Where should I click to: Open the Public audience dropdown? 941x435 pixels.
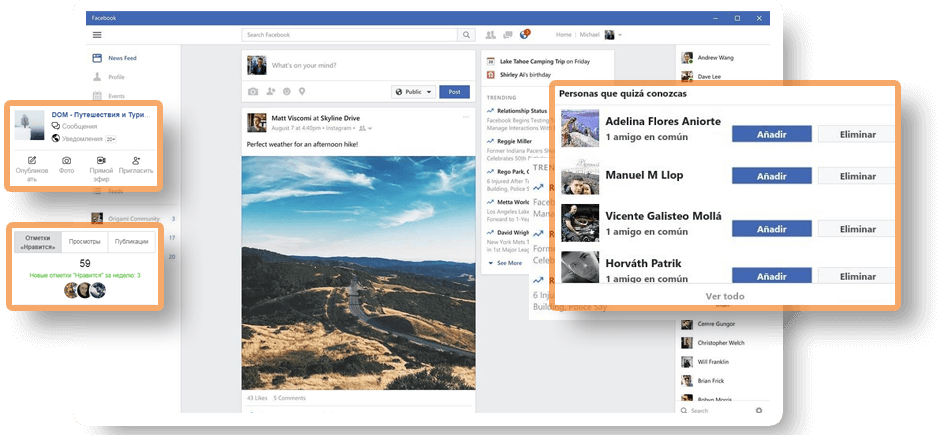click(x=413, y=92)
